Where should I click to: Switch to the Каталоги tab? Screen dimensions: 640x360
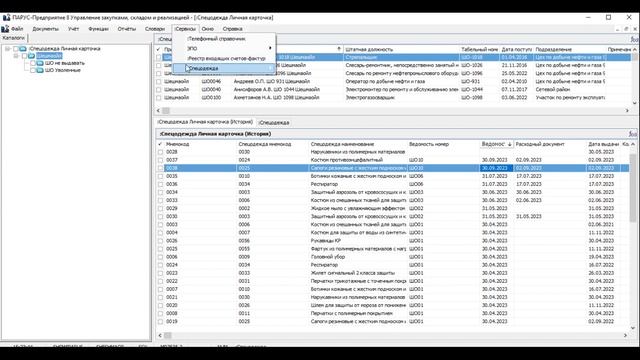[x=13, y=38]
